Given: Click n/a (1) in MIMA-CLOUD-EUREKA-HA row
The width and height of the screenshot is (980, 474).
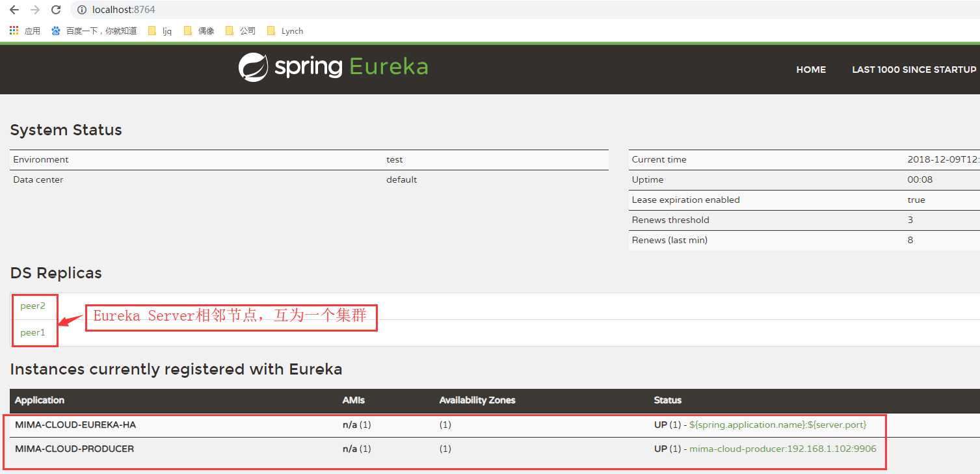Looking at the screenshot, I should 357,425.
